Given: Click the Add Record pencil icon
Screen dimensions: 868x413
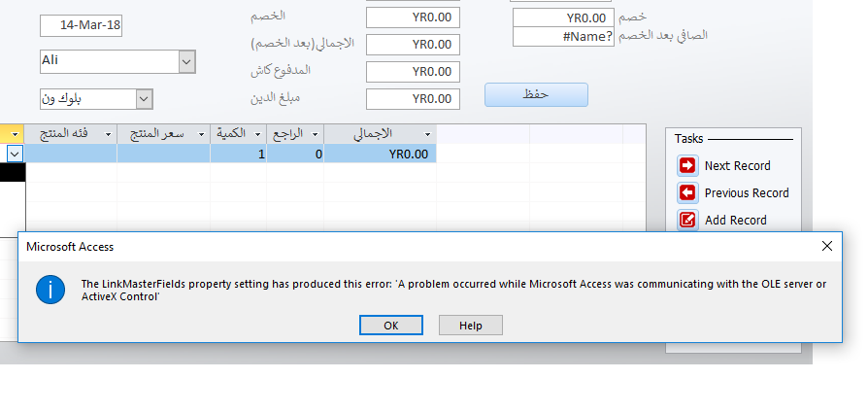Looking at the screenshot, I should tap(687, 220).
